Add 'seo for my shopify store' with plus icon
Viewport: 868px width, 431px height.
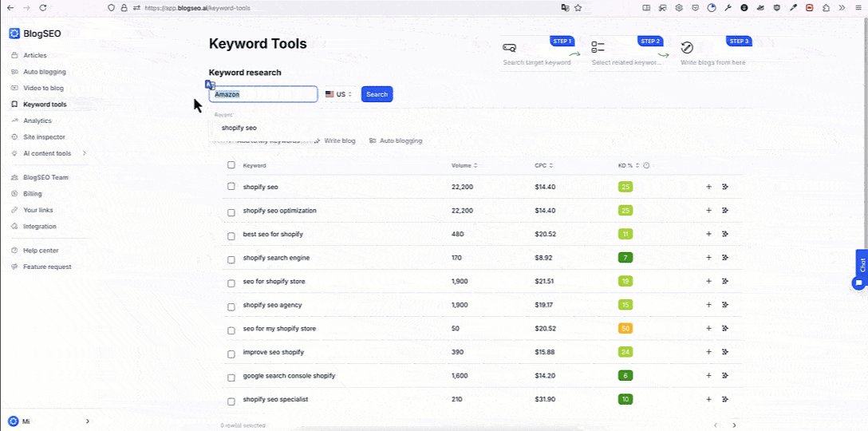click(708, 329)
